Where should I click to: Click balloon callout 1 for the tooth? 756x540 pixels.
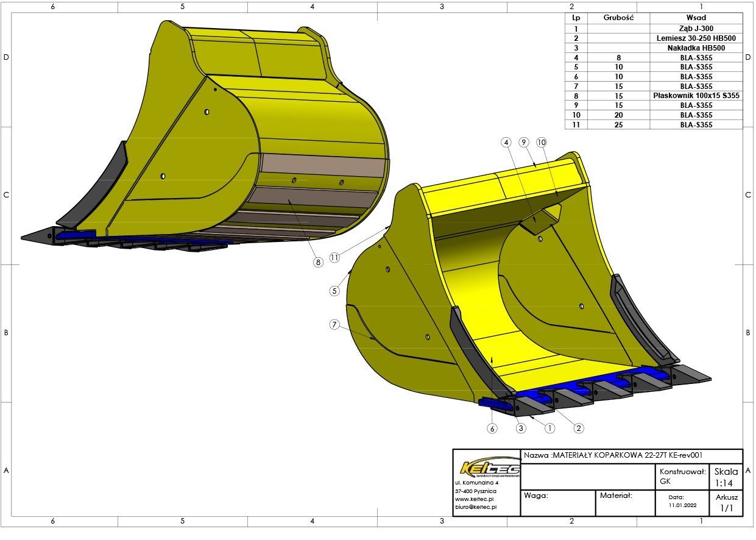point(550,428)
